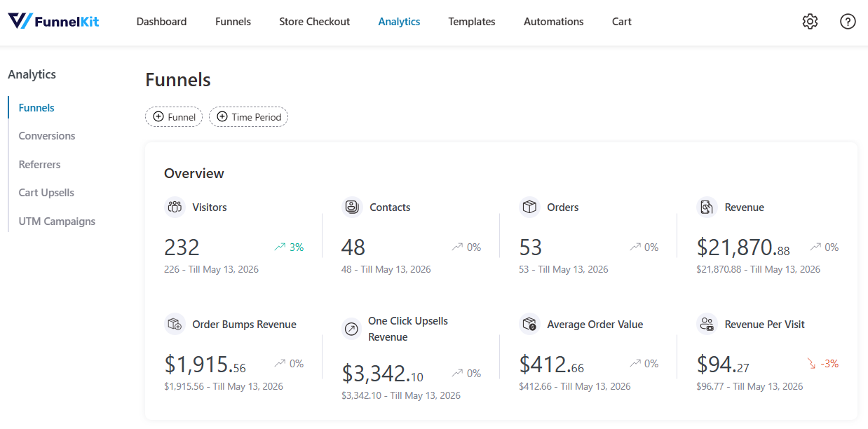Click the Order Bumps trend arrow icon
Image resolution: width=868 pixels, height=429 pixels.
pos(280,363)
